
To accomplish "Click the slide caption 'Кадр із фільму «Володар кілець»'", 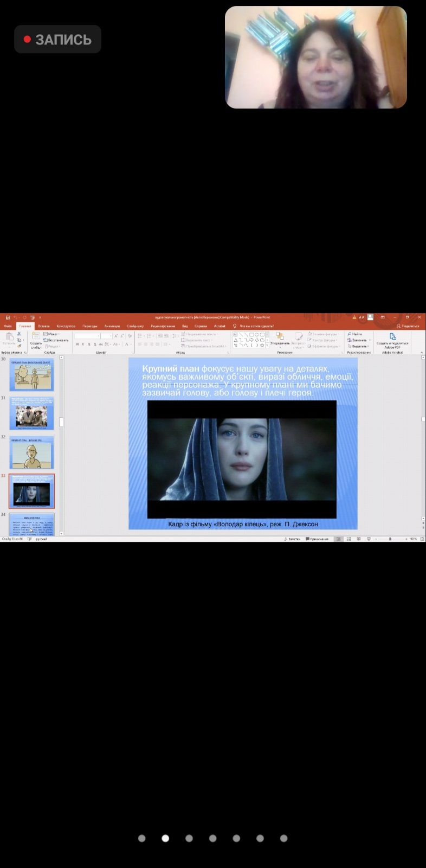I will tap(243, 524).
